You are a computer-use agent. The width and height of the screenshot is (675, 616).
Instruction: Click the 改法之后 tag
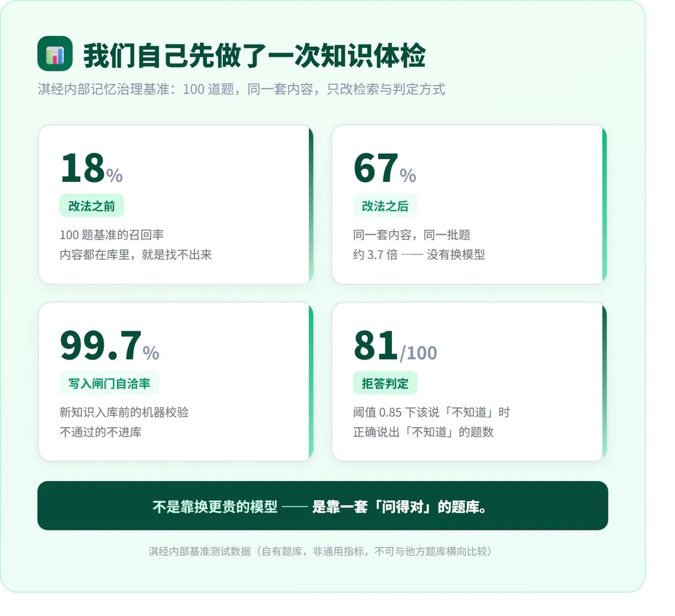tap(385, 206)
